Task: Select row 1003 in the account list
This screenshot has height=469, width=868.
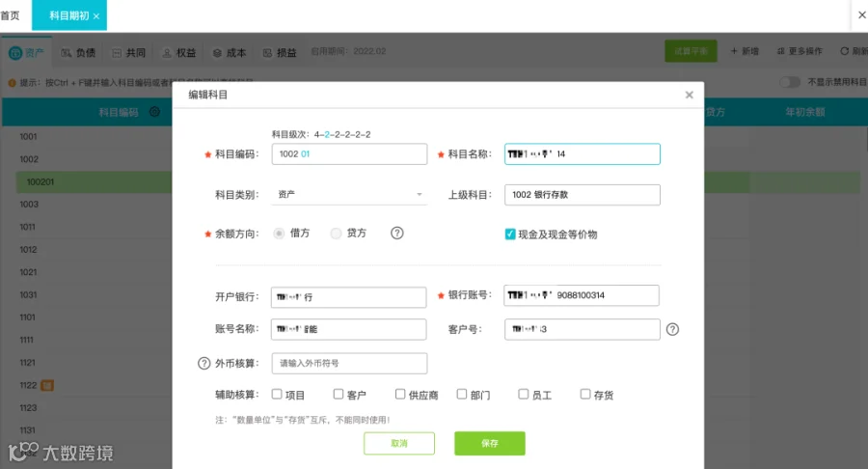Action: 29,205
